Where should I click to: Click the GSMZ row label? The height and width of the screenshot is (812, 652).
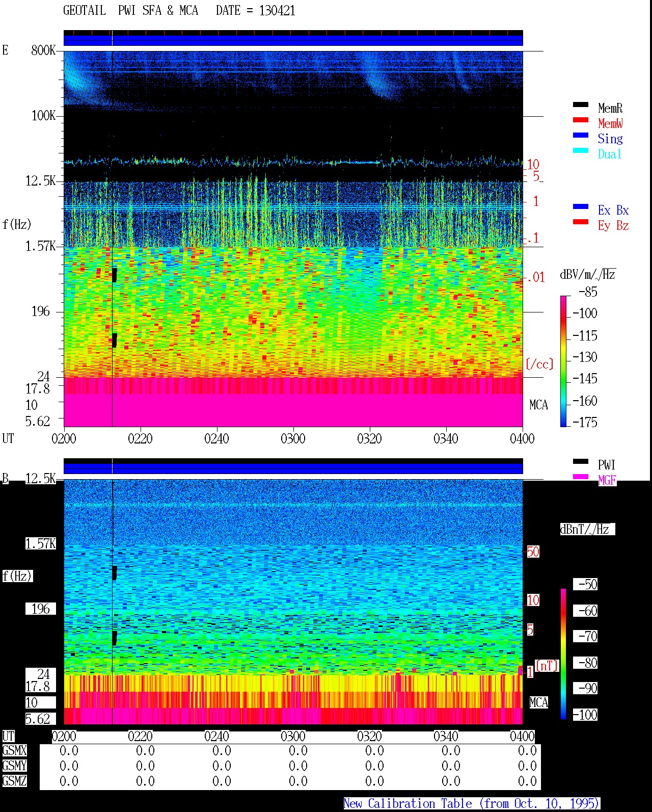point(14,781)
